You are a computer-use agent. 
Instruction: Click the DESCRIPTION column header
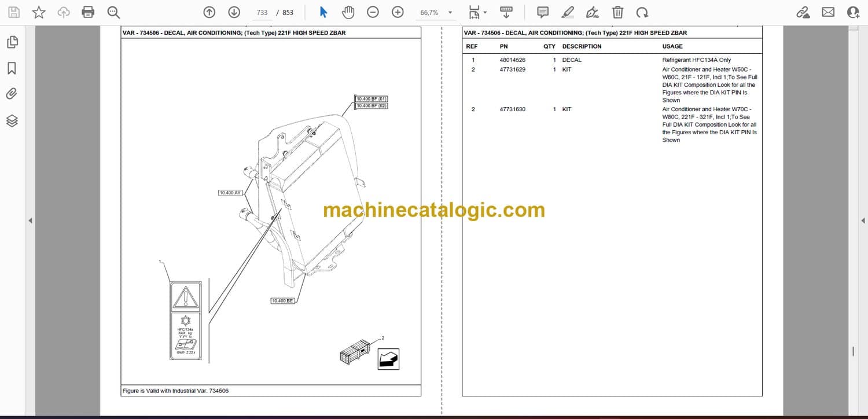pyautogui.click(x=582, y=46)
